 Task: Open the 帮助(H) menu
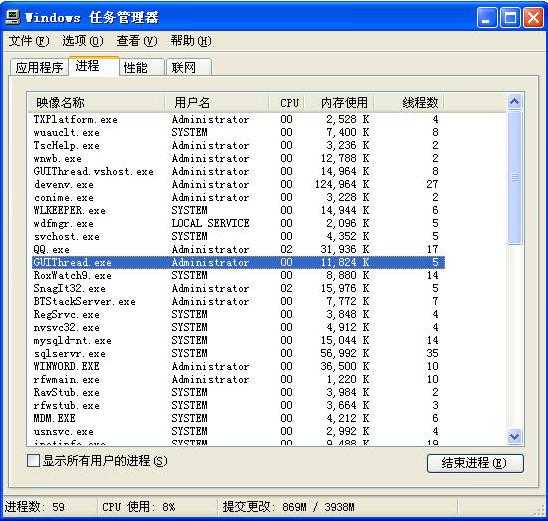click(x=191, y=41)
